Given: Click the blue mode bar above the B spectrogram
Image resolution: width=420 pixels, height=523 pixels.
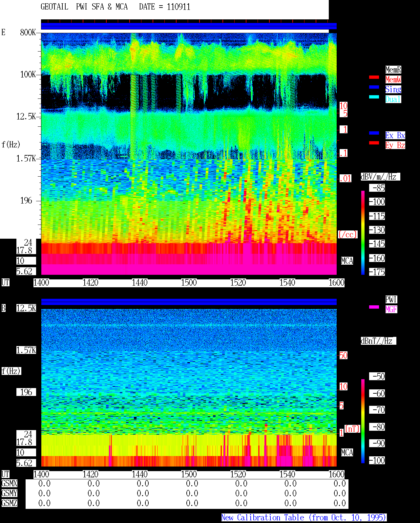Looking at the screenshot, I should pyautogui.click(x=189, y=302).
